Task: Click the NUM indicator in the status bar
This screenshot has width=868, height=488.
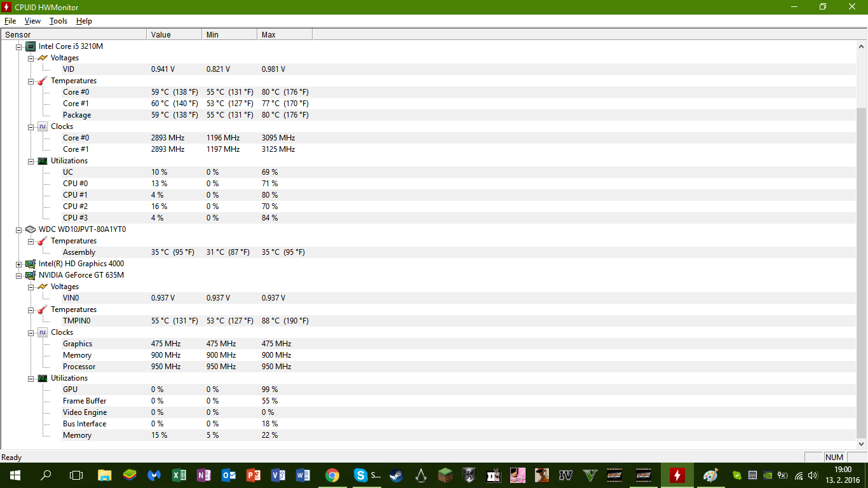Action: point(834,457)
